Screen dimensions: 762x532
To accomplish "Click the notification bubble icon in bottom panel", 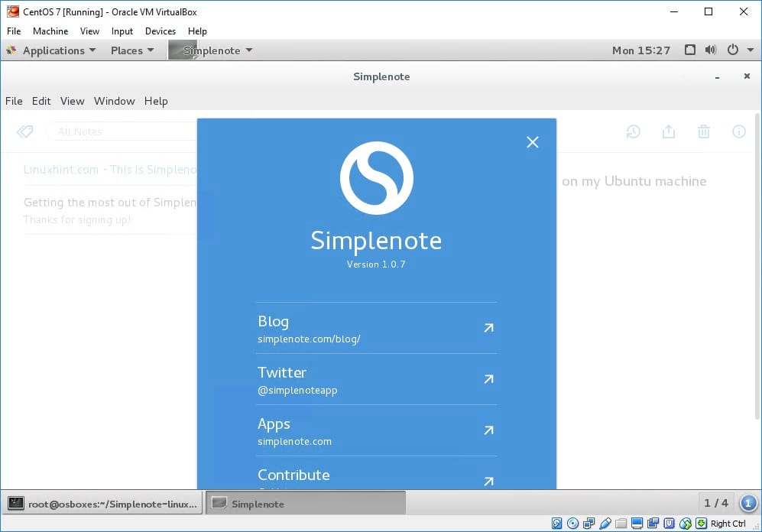I will tap(748, 503).
